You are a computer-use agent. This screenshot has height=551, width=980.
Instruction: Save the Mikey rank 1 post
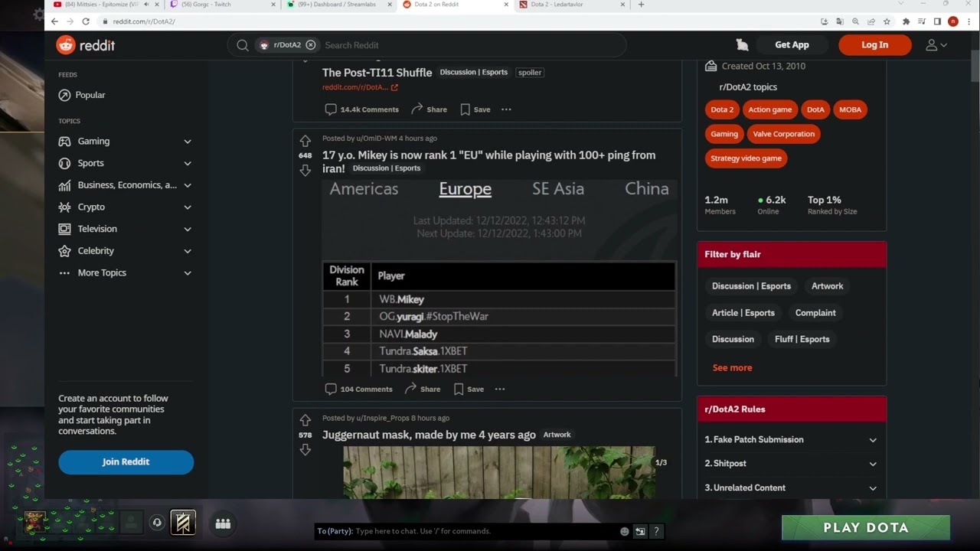(x=469, y=389)
